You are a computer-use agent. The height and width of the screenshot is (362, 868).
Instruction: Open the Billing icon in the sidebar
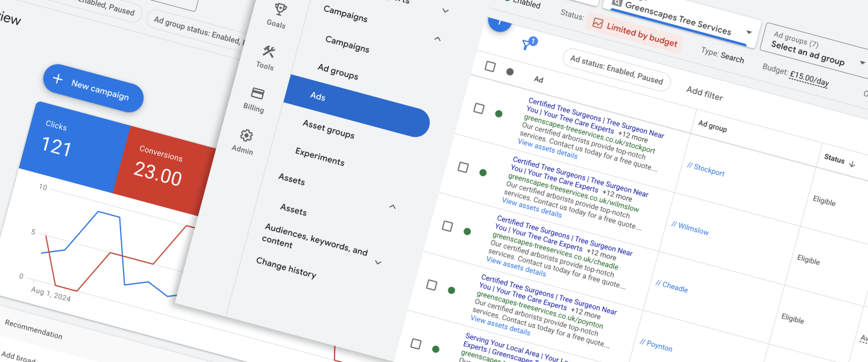[255, 99]
